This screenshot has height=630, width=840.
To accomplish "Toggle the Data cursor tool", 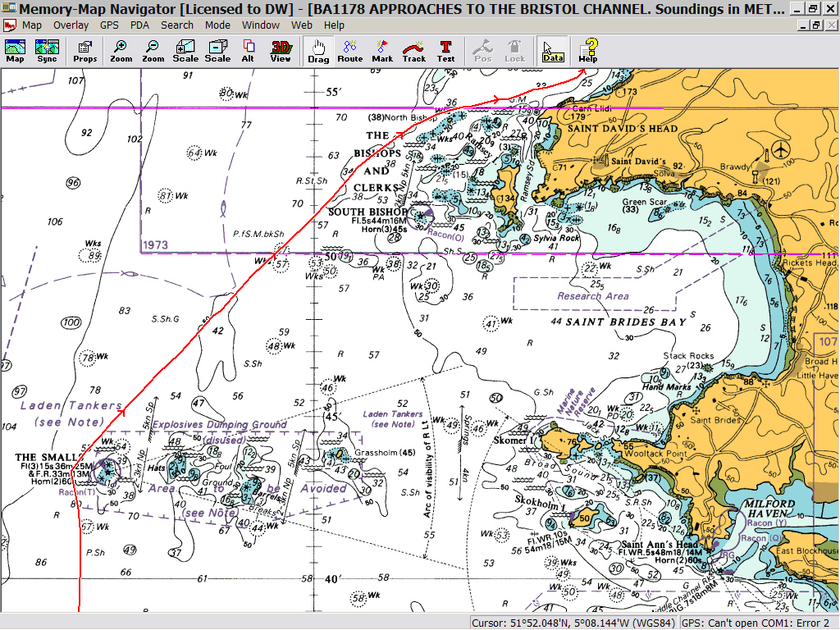I will 552,52.
